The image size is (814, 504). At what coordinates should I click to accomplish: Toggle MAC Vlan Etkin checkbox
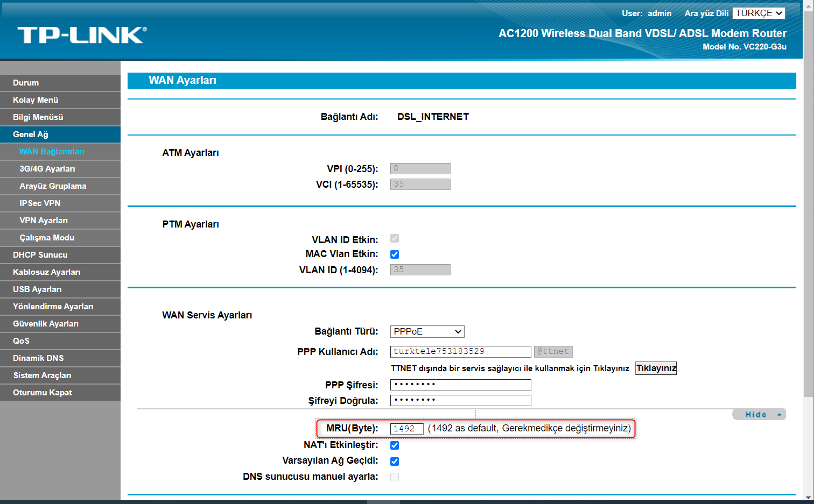coord(395,254)
